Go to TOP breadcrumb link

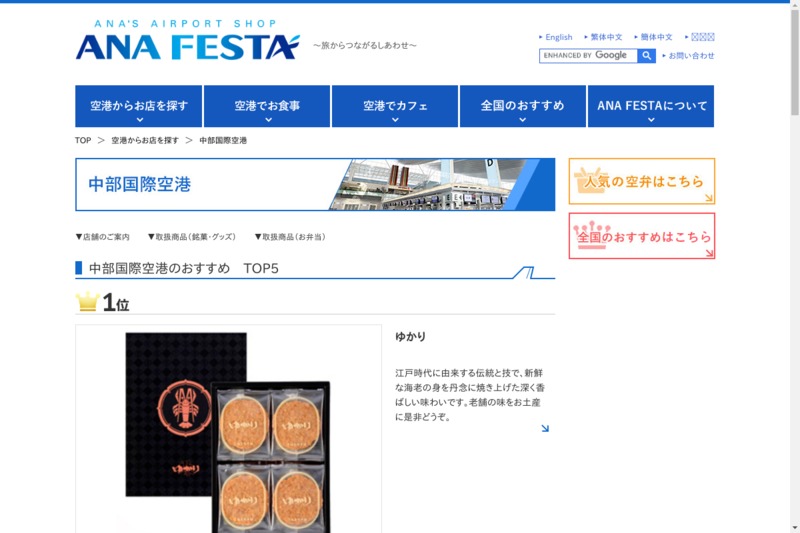83,140
